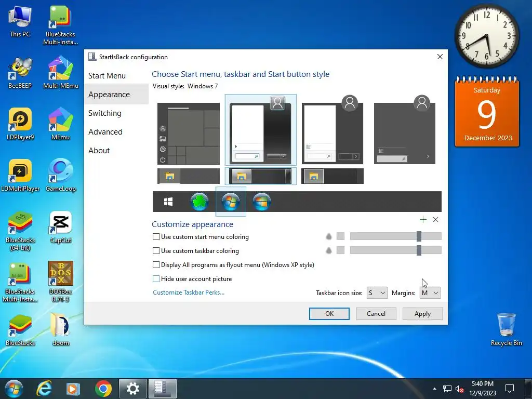Select flat white-panel start menu style thumbnail
Screen dimensions: 532x399
click(332, 130)
